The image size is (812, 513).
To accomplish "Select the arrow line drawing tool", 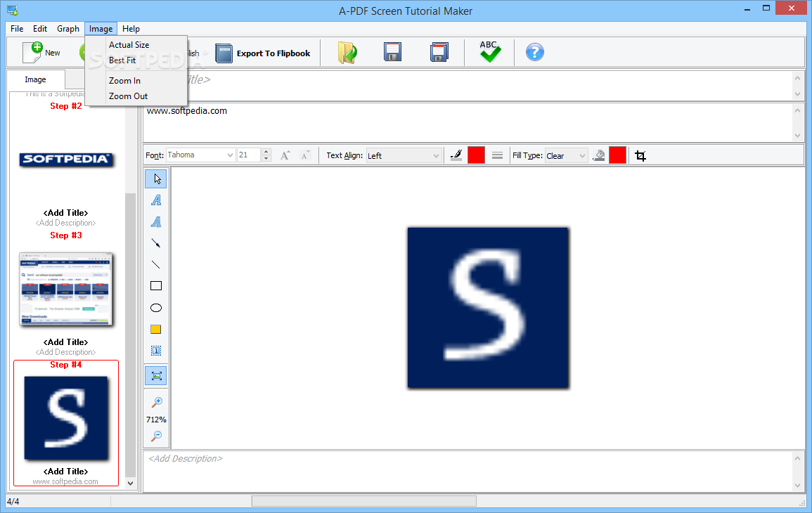I will (156, 243).
